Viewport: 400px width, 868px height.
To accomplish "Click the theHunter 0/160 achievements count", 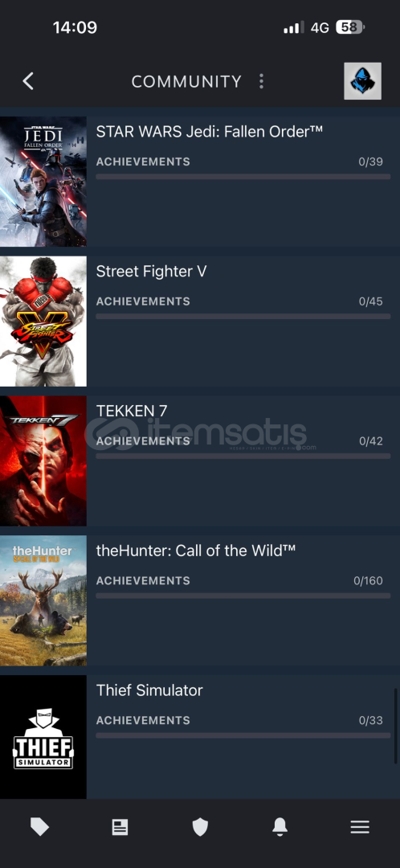I will click(369, 581).
